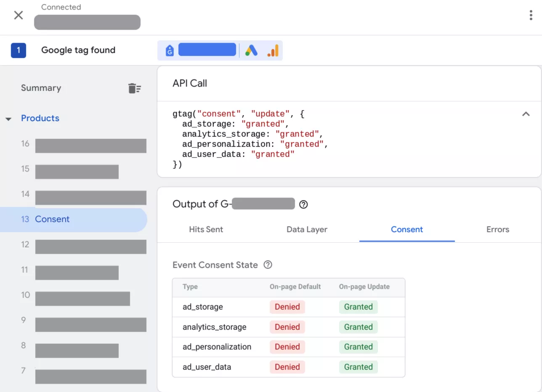Viewport: 542px width, 392px height.
Task: Open the three-dot overflow menu
Action: tap(531, 16)
